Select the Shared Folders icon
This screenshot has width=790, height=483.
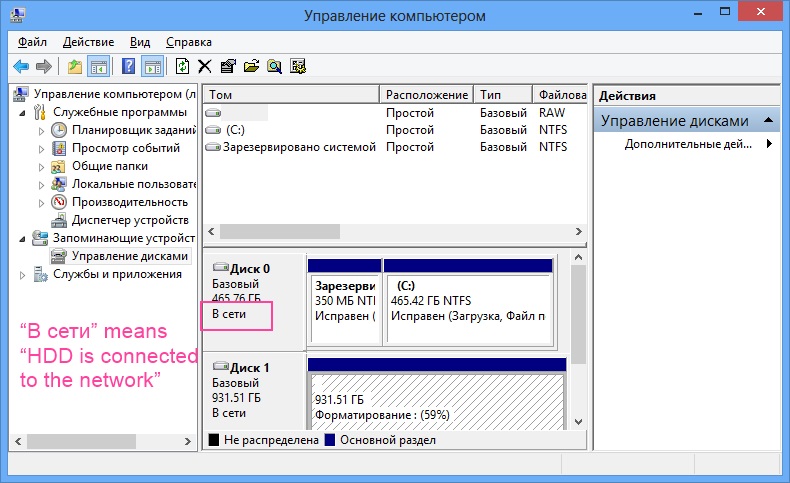point(58,166)
